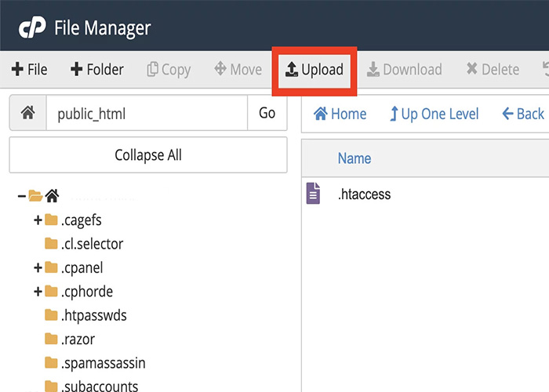This screenshot has width=549, height=392.
Task: Open the Upload dialog
Action: [x=314, y=70]
